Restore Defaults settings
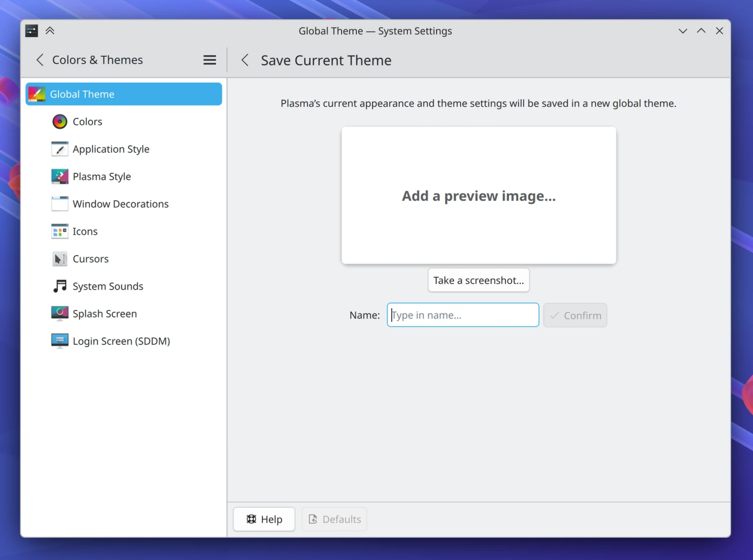Viewport: 753px width, 560px height. click(x=334, y=519)
